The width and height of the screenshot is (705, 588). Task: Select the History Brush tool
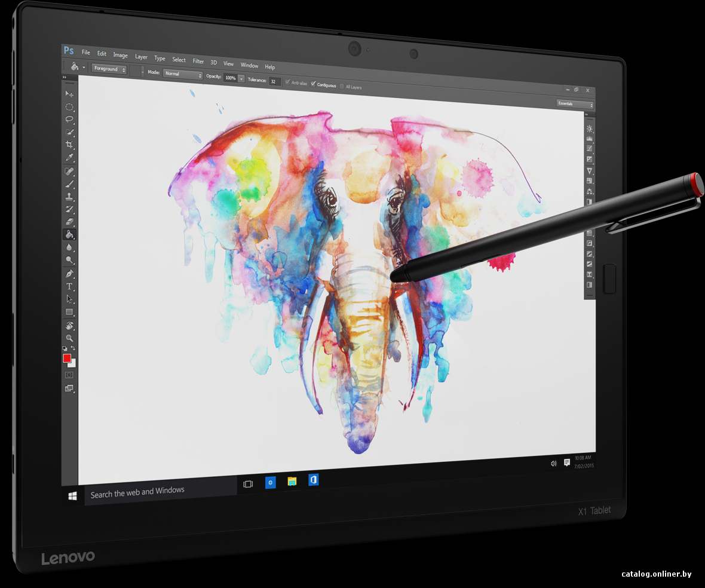(x=69, y=209)
